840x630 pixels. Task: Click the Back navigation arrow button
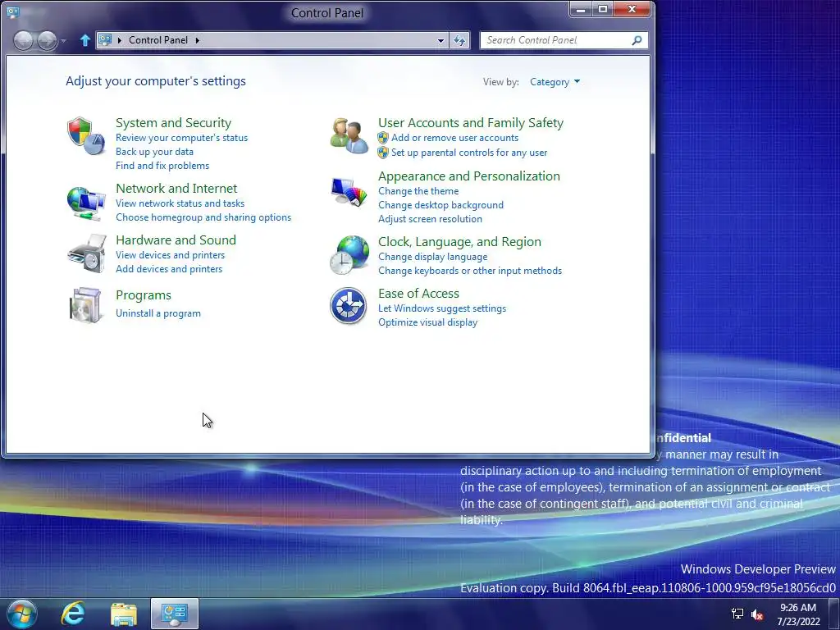coord(23,40)
